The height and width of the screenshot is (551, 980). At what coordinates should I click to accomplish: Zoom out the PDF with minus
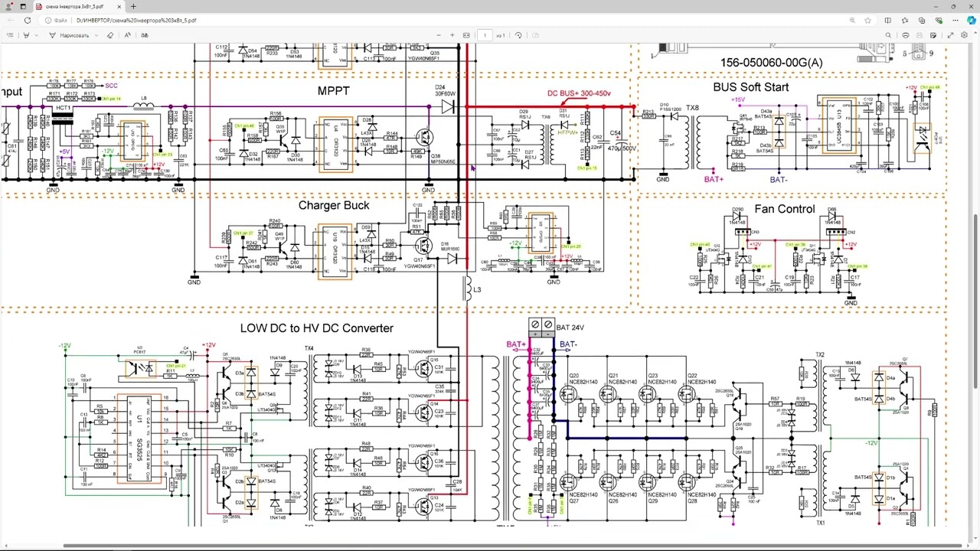(439, 35)
